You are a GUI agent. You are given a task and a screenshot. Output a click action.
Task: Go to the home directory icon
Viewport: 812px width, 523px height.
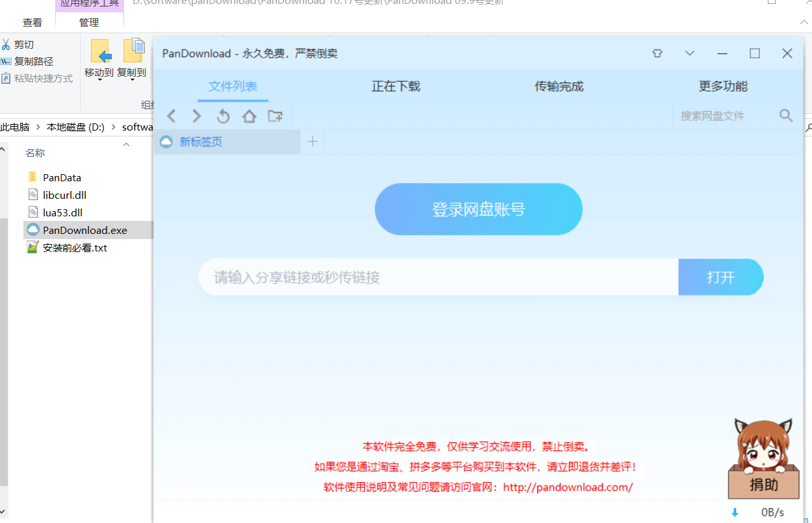coord(249,116)
